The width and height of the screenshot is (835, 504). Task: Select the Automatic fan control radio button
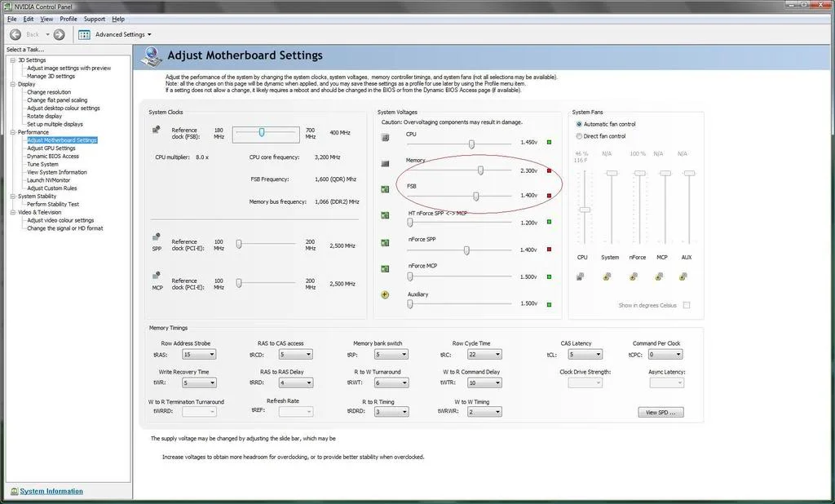pos(579,124)
